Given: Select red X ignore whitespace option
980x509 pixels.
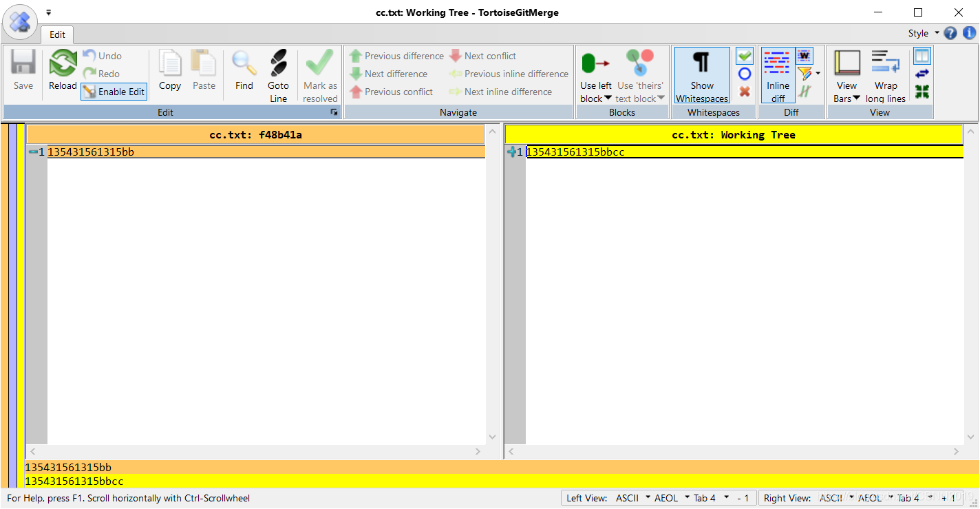Looking at the screenshot, I should (745, 92).
